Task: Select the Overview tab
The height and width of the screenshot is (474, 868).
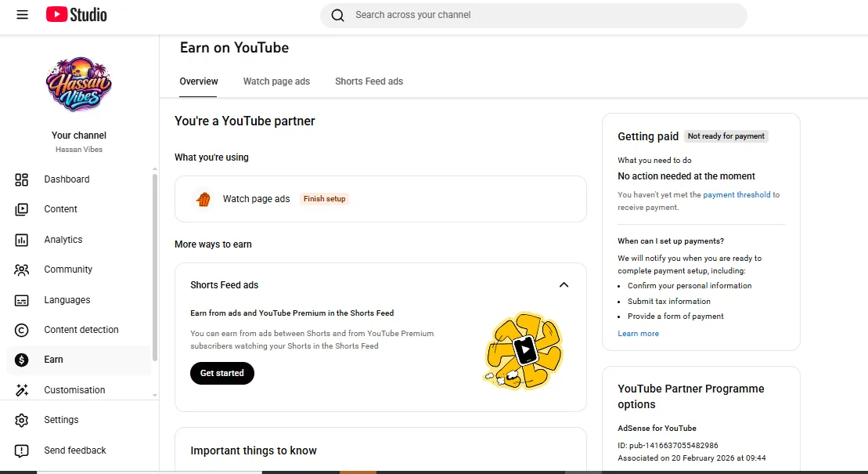Action: (x=199, y=81)
